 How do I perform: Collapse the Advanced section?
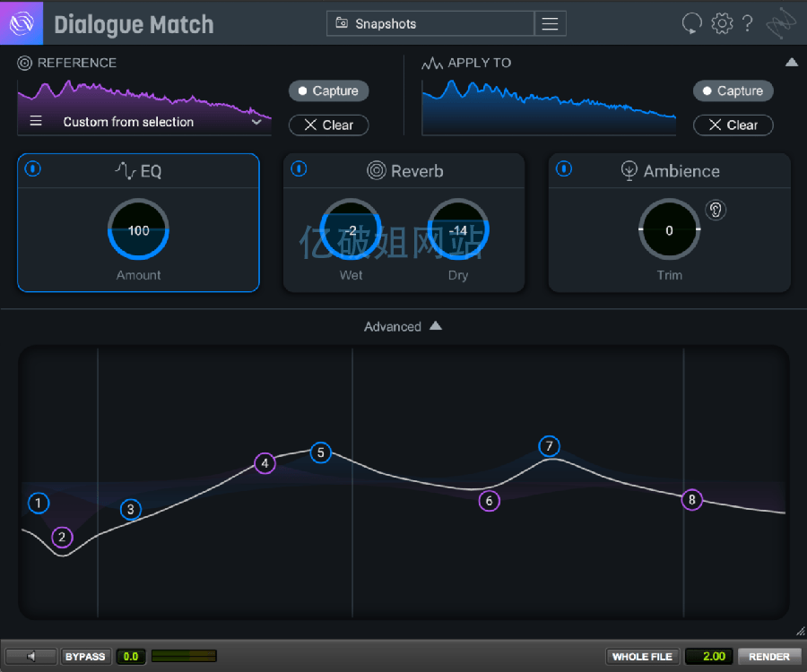point(436,325)
